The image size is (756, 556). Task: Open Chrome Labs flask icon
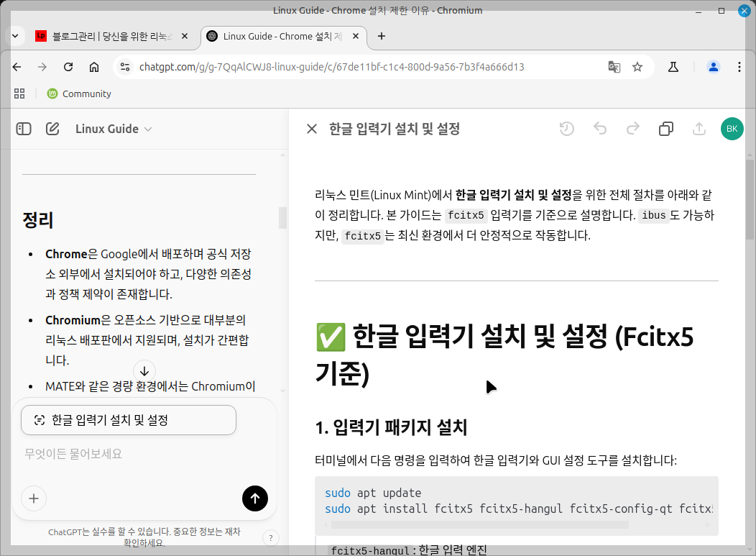[x=673, y=67]
